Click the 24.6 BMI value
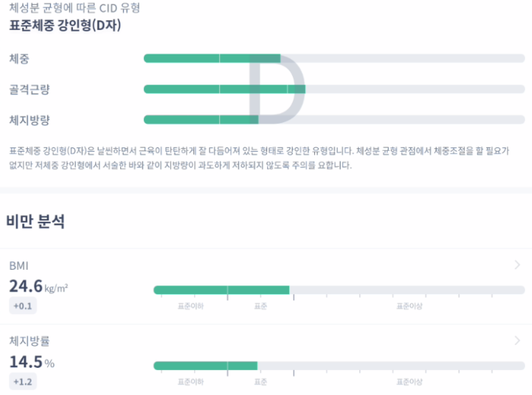 pyautogui.click(x=26, y=286)
